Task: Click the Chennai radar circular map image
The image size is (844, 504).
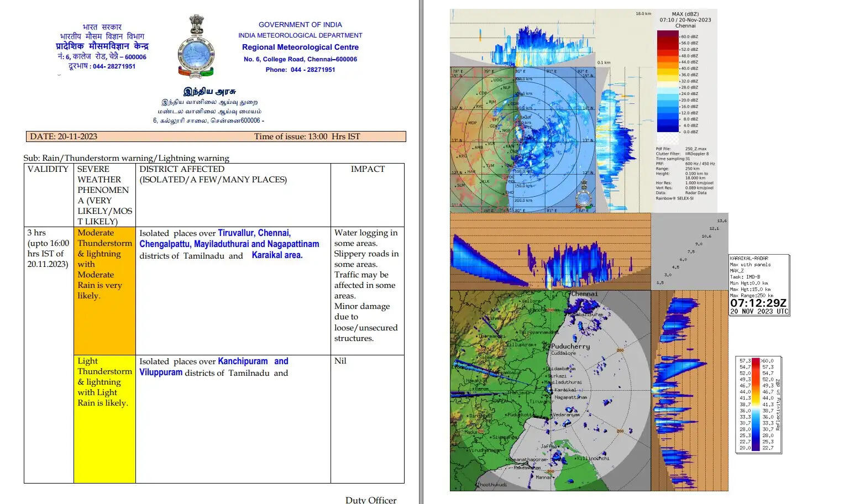Action: coord(522,140)
